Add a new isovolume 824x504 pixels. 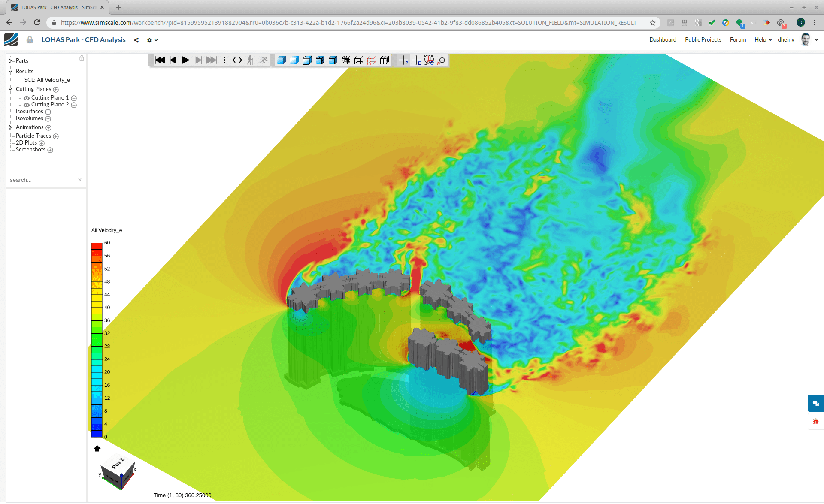tap(48, 119)
